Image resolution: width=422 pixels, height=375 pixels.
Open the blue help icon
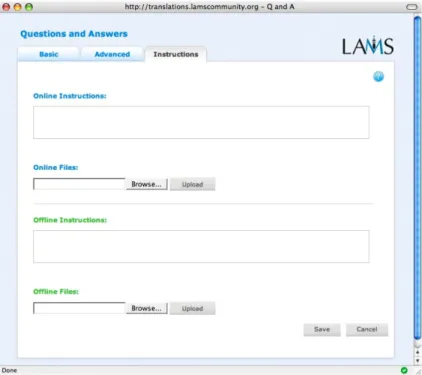(x=378, y=77)
